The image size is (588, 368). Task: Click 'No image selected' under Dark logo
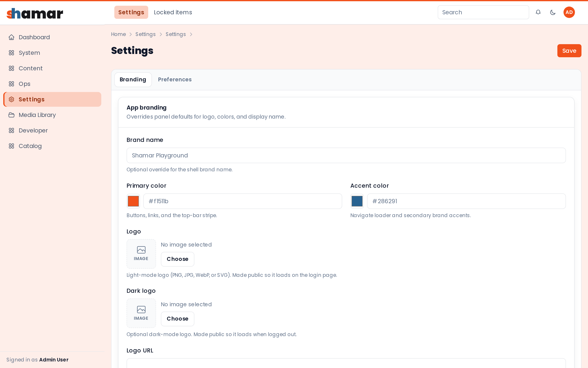point(186,304)
